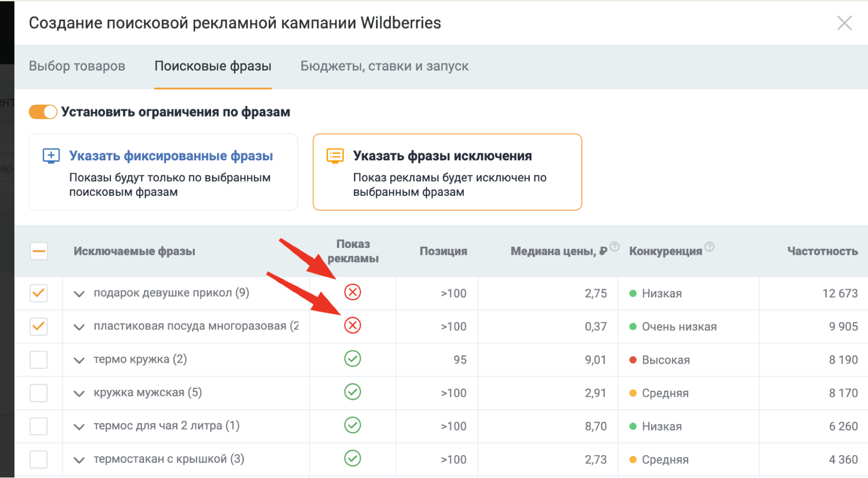The height and width of the screenshot is (478, 868).
Task: Uncheck подарок девушке прикол checkbox
Action: click(x=39, y=293)
